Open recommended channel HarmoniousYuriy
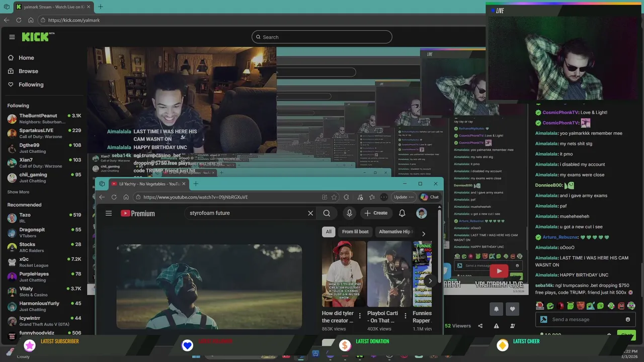644x362 pixels. coord(44,306)
